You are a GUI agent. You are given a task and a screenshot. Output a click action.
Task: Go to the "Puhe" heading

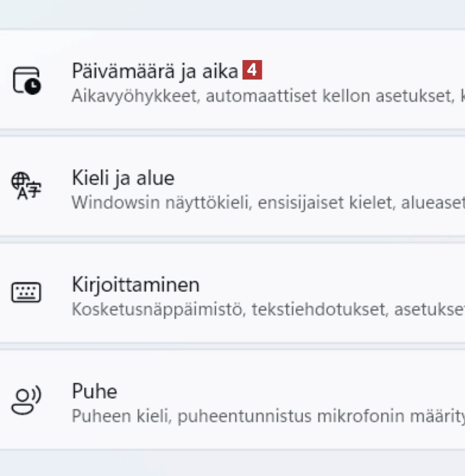click(x=95, y=391)
